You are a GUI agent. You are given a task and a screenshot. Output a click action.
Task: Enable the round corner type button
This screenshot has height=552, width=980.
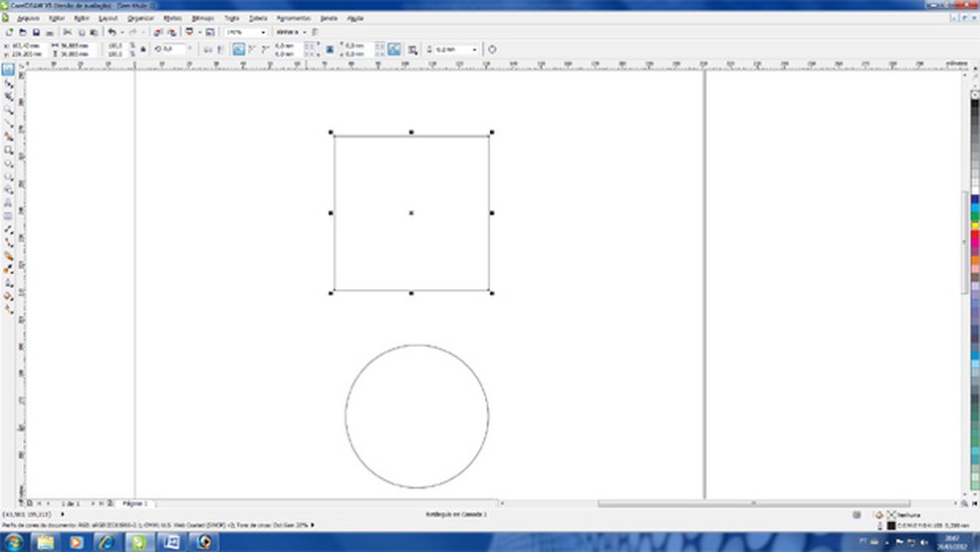[239, 49]
